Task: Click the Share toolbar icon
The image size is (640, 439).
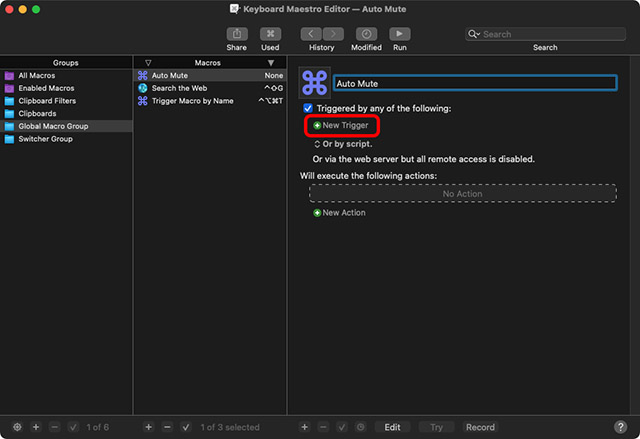Action: (x=237, y=34)
